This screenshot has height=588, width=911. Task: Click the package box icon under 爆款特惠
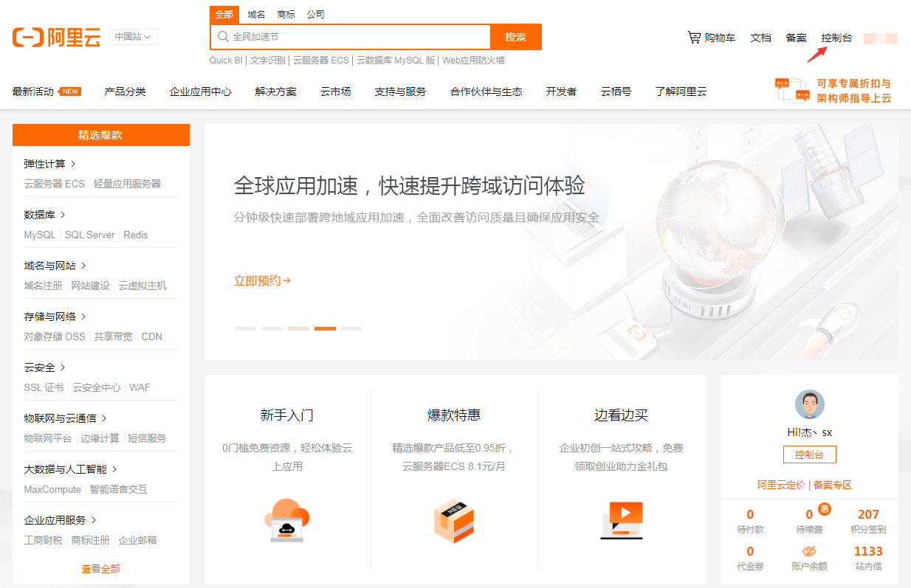point(453,521)
